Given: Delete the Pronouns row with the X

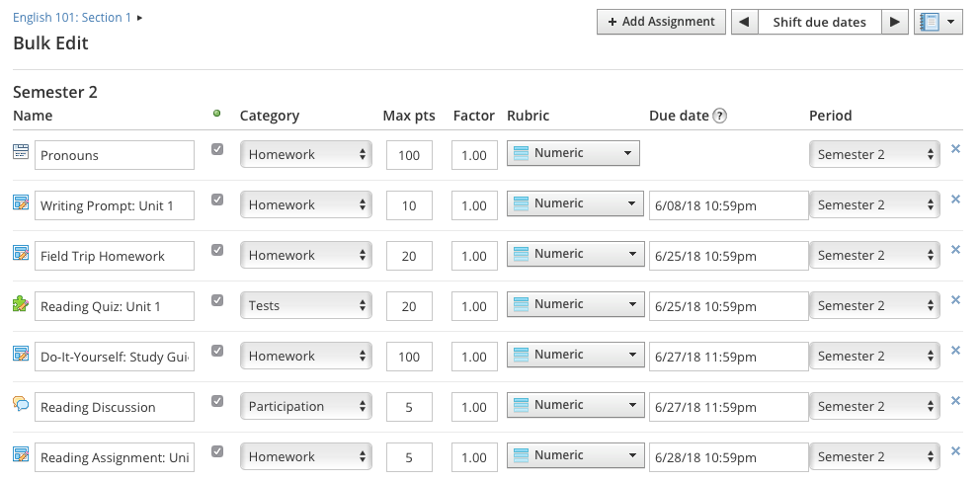Looking at the screenshot, I should pos(954,149).
